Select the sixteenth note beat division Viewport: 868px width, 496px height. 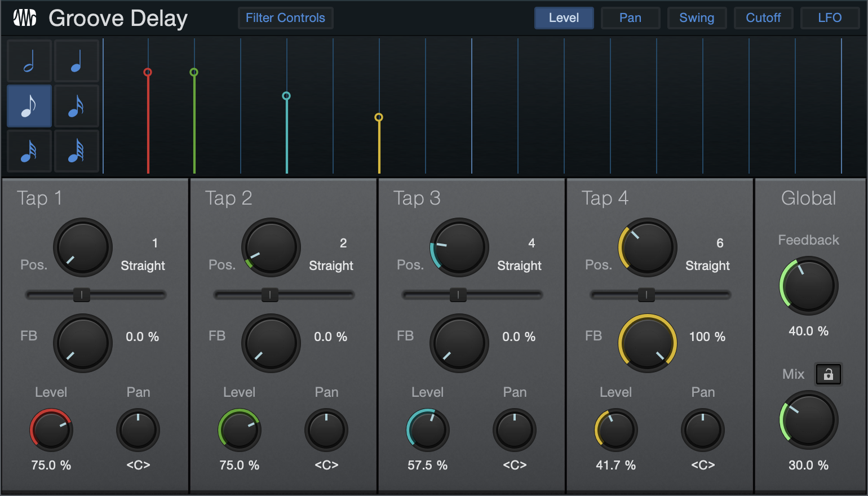(x=77, y=106)
